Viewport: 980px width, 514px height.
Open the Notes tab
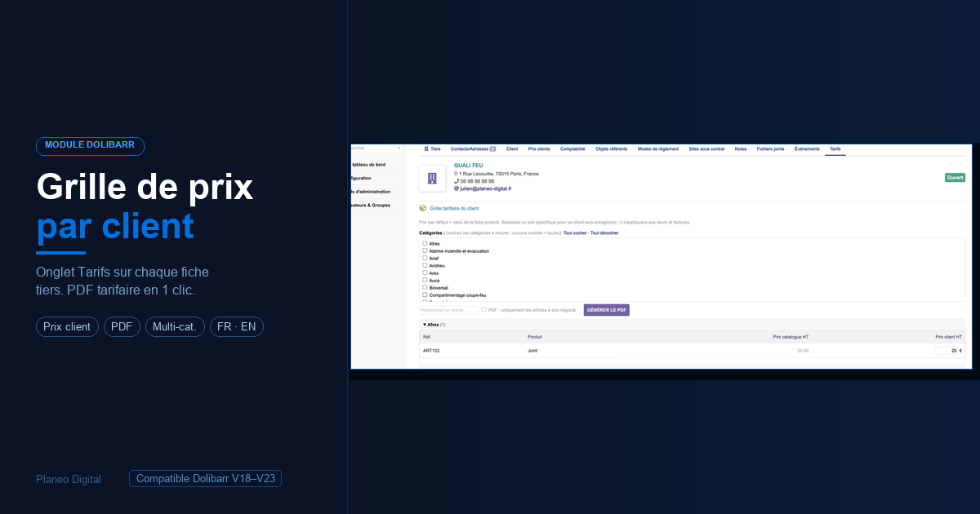coord(741,149)
